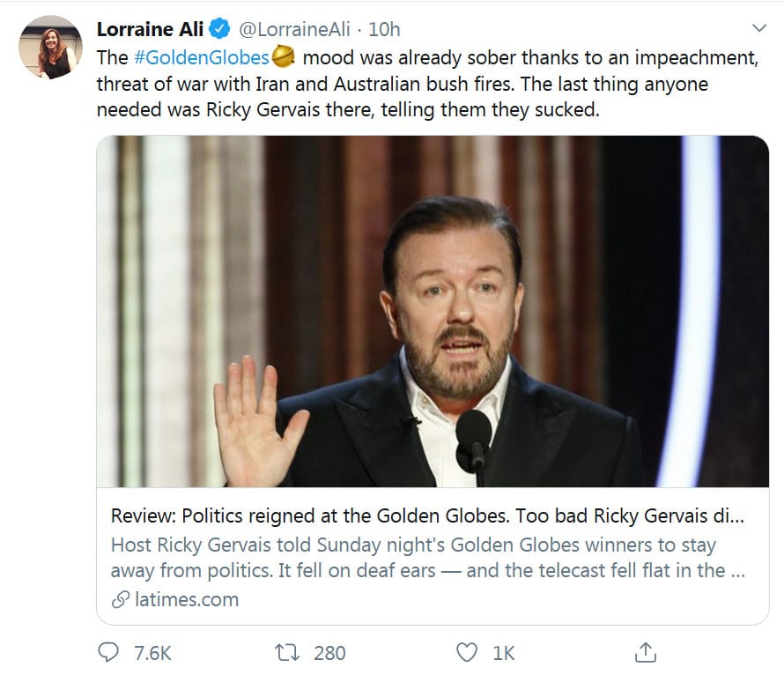Click the 1K likes count

[x=504, y=653]
